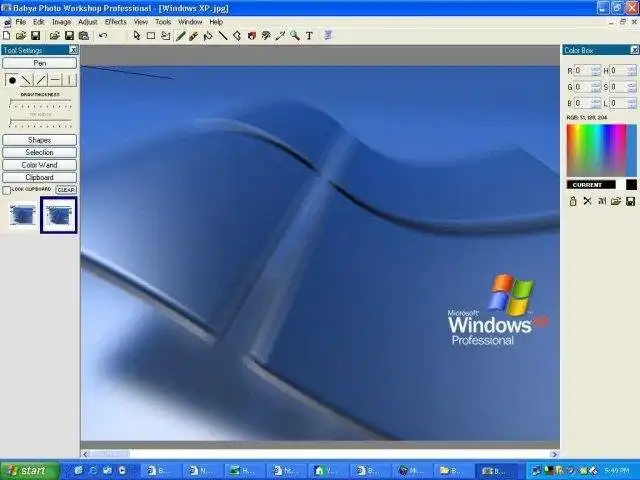Select the red paint bucket tool
Viewport: 640px width, 480px height.
tap(251, 36)
